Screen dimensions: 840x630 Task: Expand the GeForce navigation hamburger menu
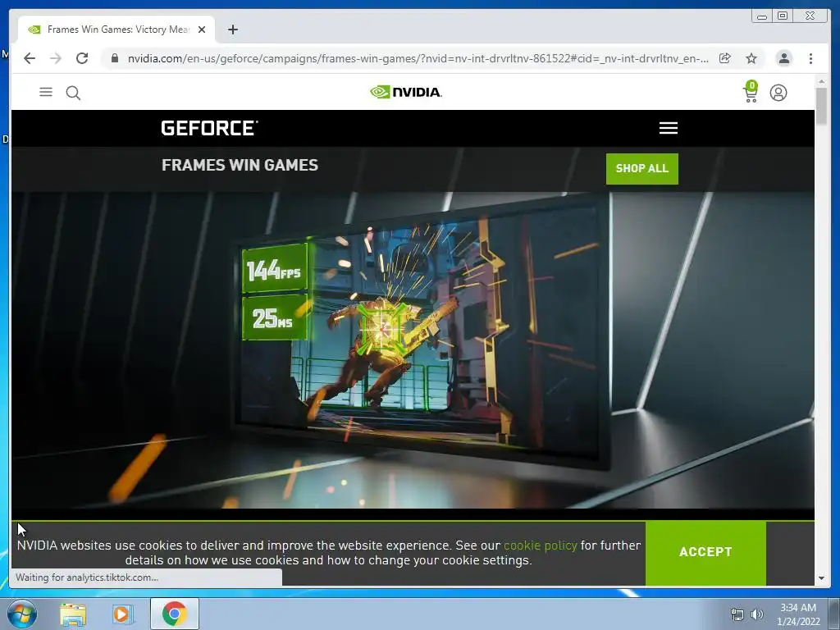click(668, 128)
